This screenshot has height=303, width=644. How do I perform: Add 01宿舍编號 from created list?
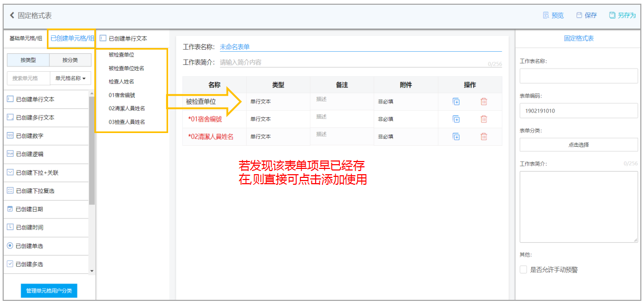[122, 95]
